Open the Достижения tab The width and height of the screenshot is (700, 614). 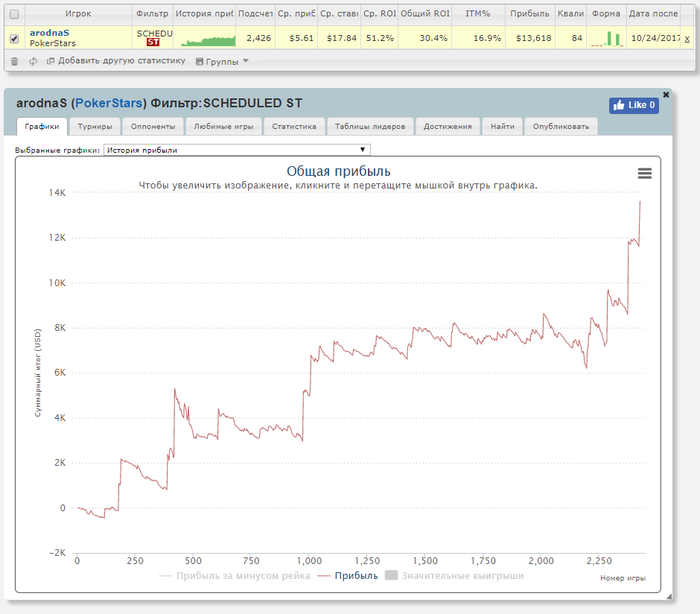coord(447,126)
